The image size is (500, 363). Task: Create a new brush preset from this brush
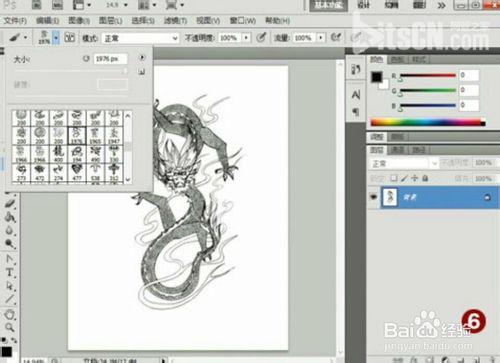142,71
